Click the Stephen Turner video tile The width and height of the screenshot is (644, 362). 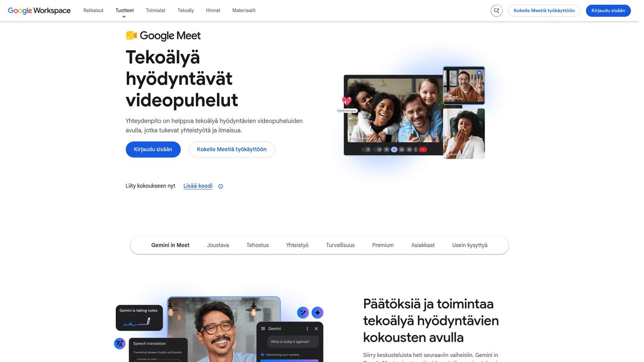(464, 86)
